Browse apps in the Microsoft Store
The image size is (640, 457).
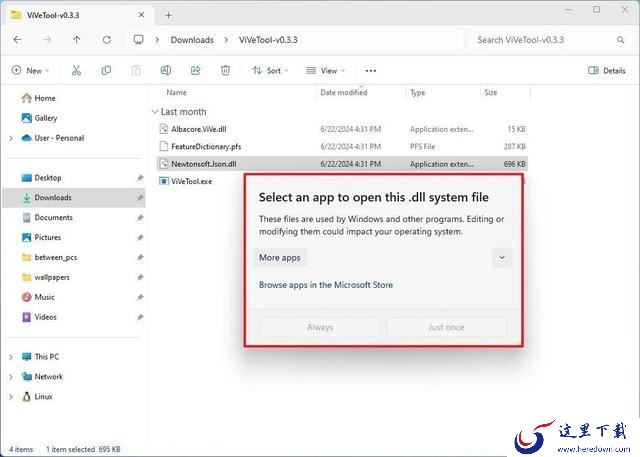[x=326, y=285]
